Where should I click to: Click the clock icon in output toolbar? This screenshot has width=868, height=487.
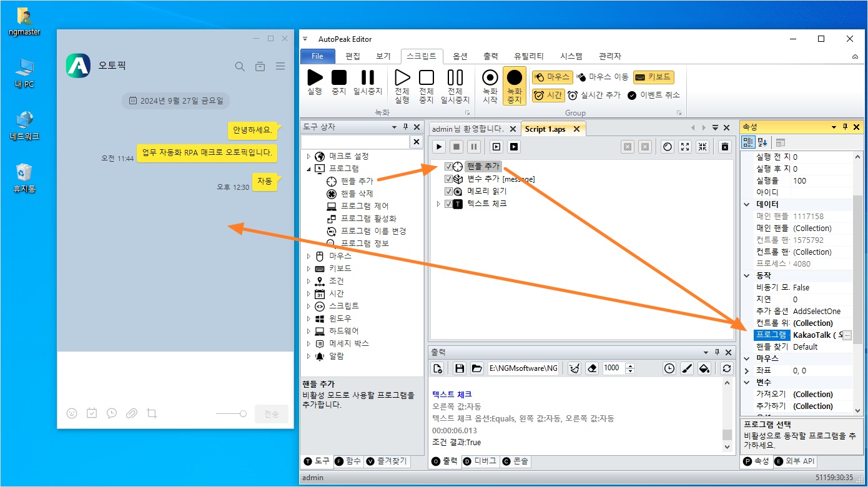pos(669,368)
